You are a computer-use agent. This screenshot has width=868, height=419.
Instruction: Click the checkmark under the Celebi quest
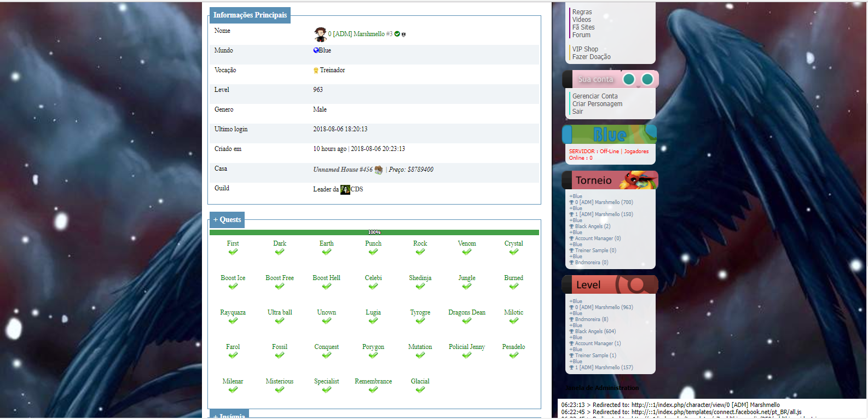tap(373, 287)
